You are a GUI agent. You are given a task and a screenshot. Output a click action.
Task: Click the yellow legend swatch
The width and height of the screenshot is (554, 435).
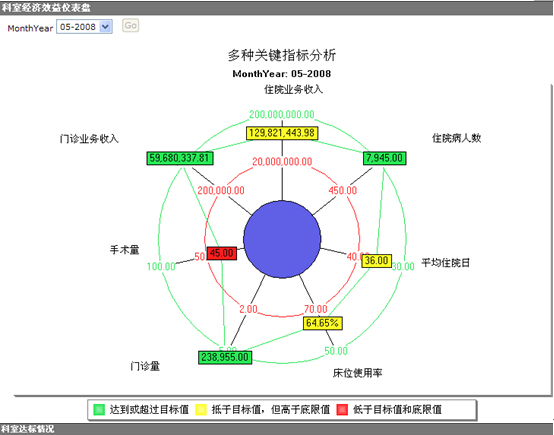pos(201,410)
